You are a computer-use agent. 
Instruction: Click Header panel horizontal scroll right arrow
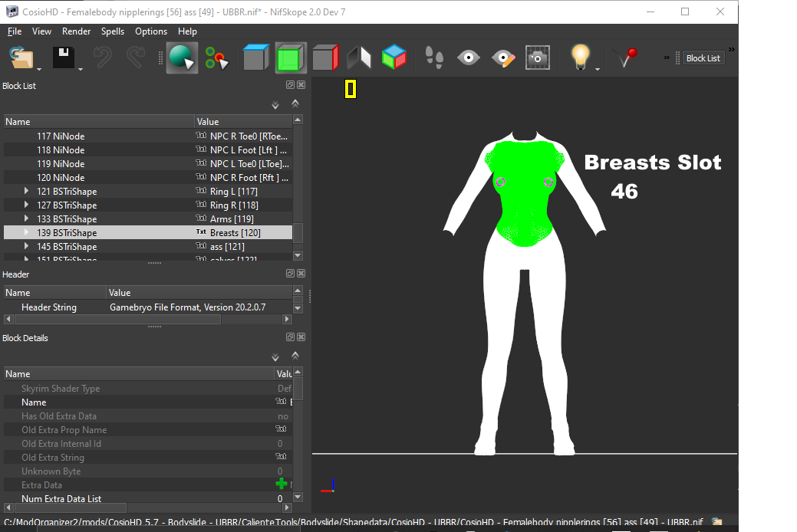coord(287,319)
